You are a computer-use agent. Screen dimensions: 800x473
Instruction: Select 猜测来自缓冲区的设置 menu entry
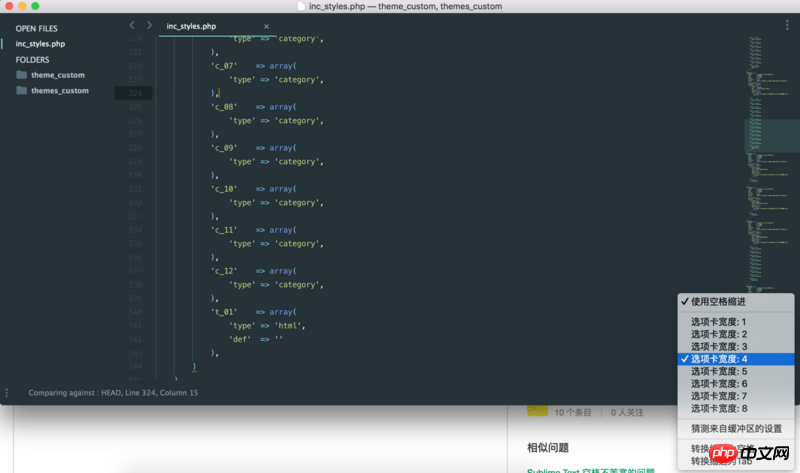[736, 428]
